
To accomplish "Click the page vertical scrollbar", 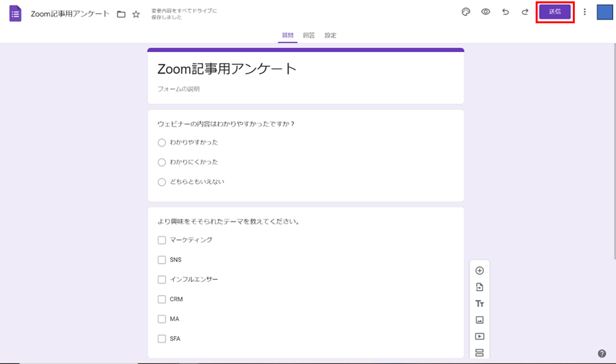I will (614, 151).
